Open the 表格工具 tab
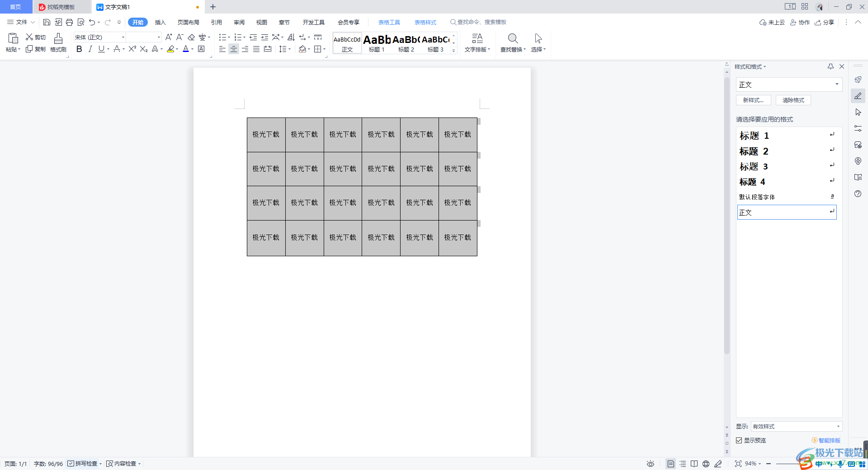Image resolution: width=868 pixels, height=470 pixels. click(x=389, y=22)
